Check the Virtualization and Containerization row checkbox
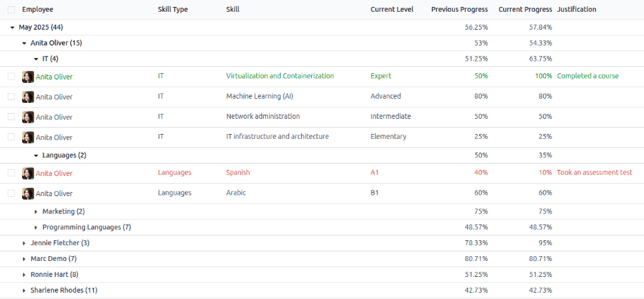 coord(11,77)
